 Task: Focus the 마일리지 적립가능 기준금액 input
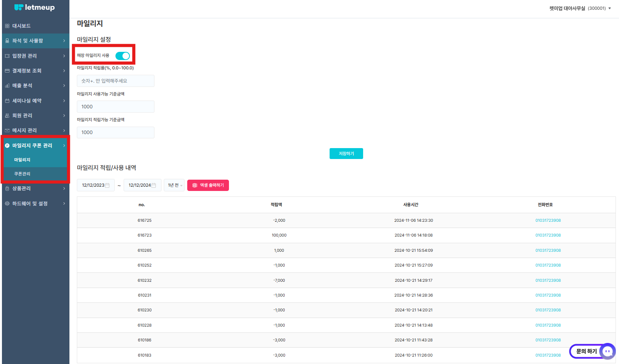(115, 133)
